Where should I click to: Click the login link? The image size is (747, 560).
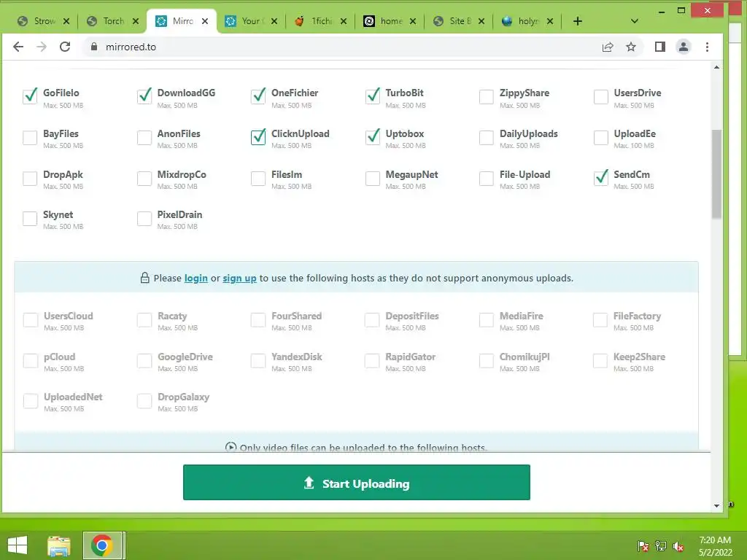(x=196, y=278)
